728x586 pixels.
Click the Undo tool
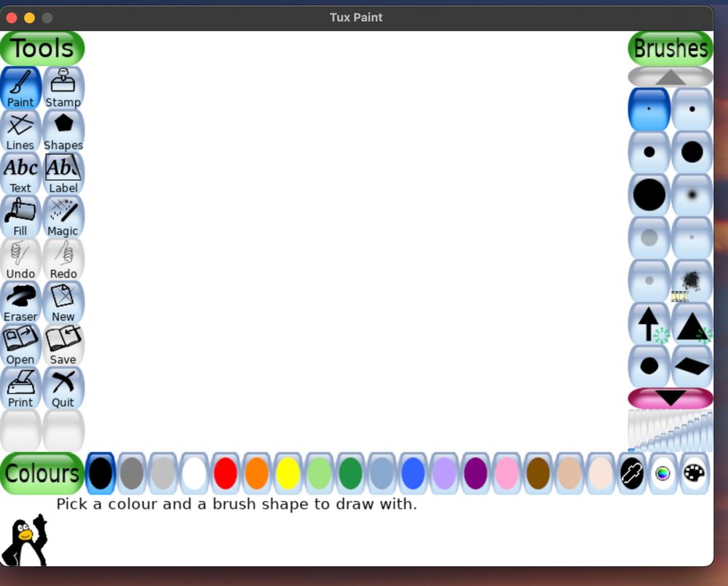coord(21,259)
